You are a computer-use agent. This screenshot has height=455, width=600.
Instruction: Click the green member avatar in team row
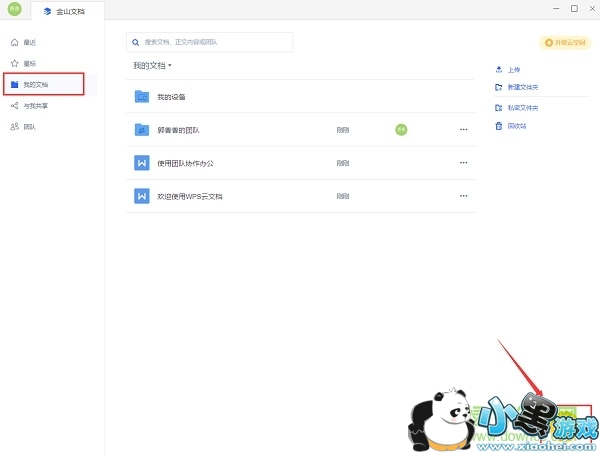pyautogui.click(x=401, y=130)
